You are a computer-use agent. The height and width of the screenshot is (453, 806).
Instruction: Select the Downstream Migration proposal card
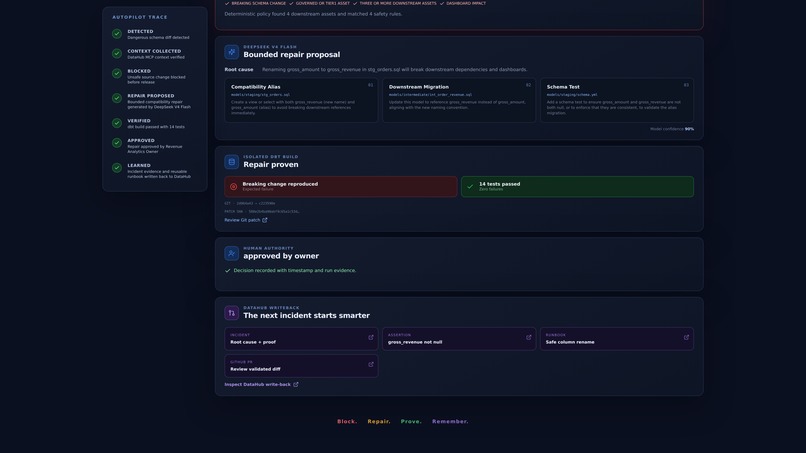point(459,100)
